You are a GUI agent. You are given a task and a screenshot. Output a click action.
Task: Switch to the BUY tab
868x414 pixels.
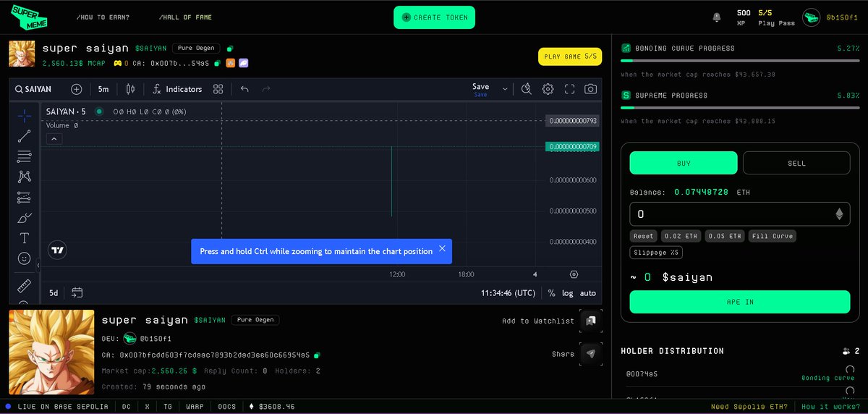(684, 163)
